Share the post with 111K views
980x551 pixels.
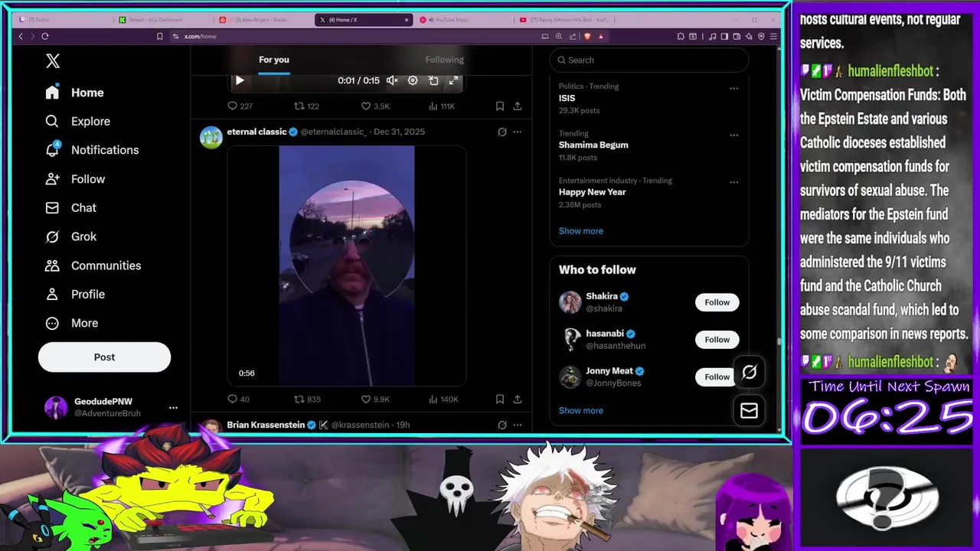tap(518, 106)
